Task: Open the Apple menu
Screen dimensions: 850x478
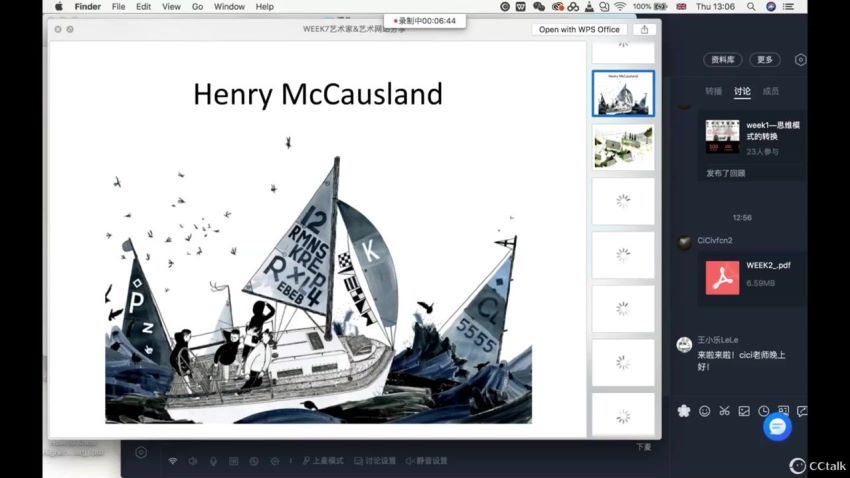Action: (59, 7)
